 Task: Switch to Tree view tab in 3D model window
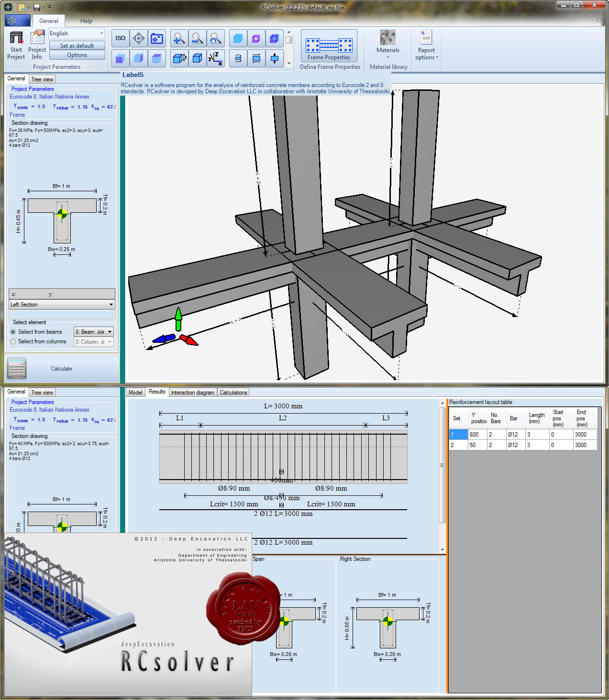click(42, 79)
